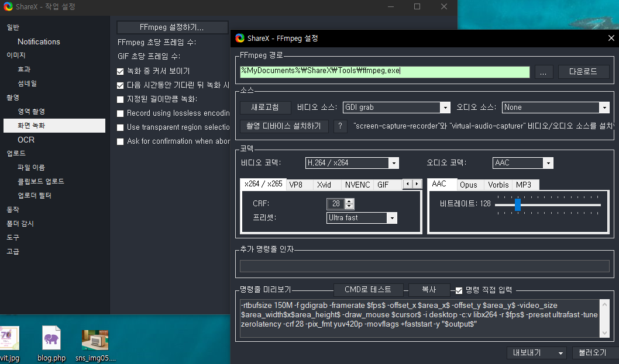Image resolution: width=619 pixels, height=364 pixels.
Task: Toggle 녹화 중 커서 보이기 checkbox
Action: coord(121,71)
